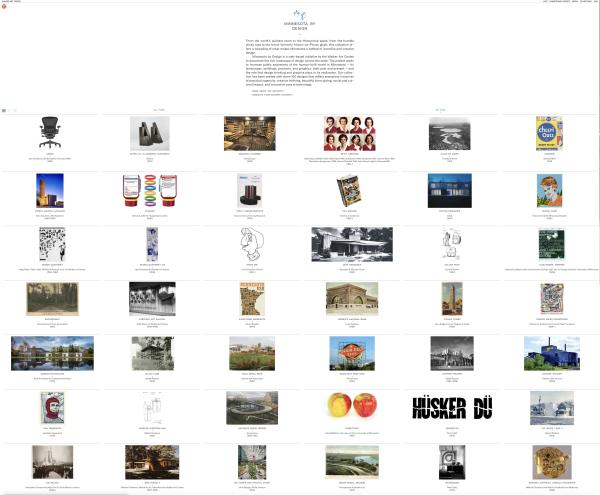The image size is (600, 495).
Task: Open the snowy winter houses photo
Action: tap(552, 408)
